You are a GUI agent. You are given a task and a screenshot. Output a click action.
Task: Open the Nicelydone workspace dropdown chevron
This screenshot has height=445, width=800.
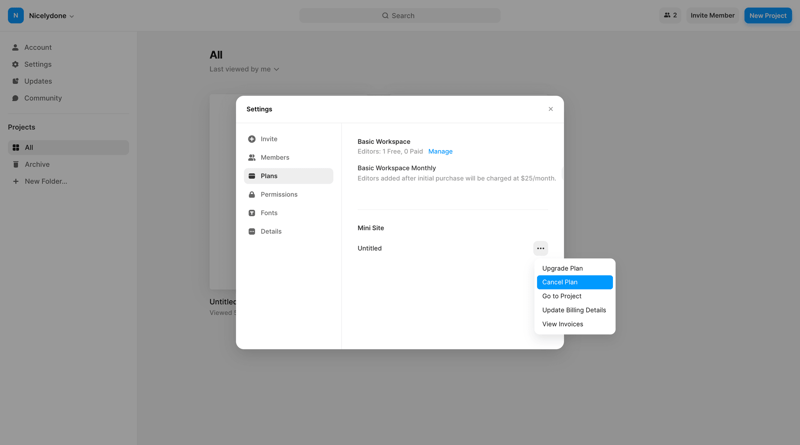point(71,16)
